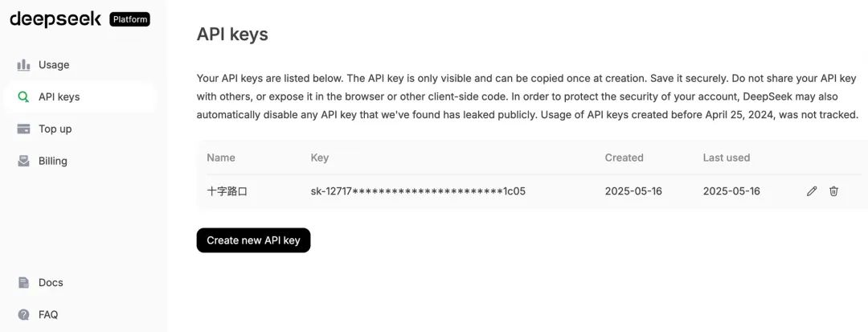Click the deepseek logo
Screen dimensions: 868x332
pyautogui.click(x=55, y=19)
